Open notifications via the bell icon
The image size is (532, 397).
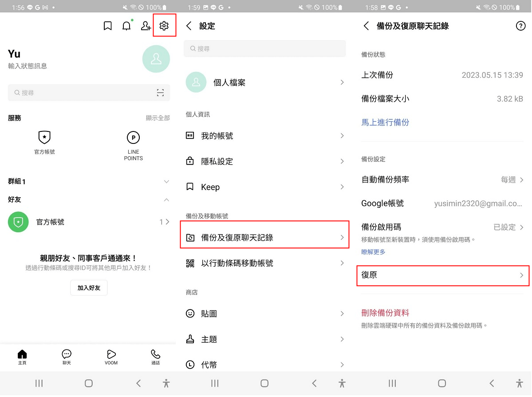(x=126, y=25)
